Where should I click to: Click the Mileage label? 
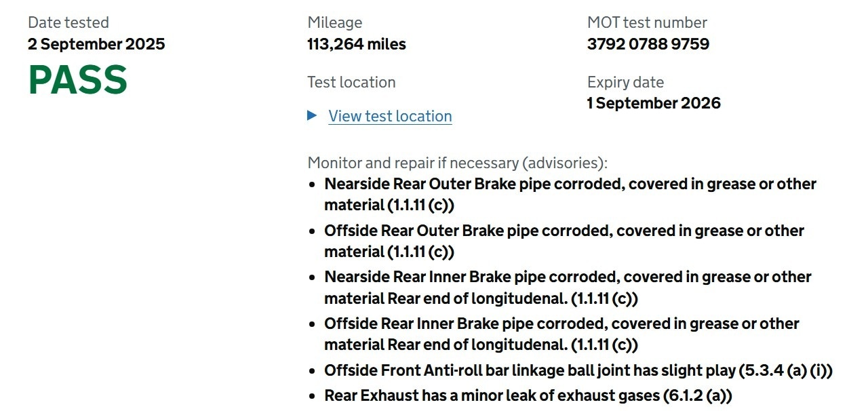click(x=334, y=22)
